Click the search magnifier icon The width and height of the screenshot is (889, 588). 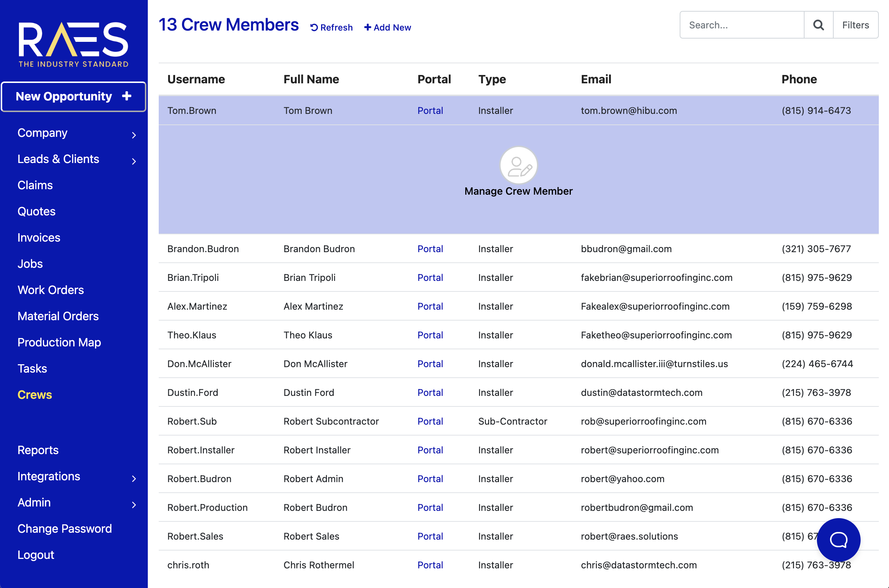pyautogui.click(x=818, y=25)
